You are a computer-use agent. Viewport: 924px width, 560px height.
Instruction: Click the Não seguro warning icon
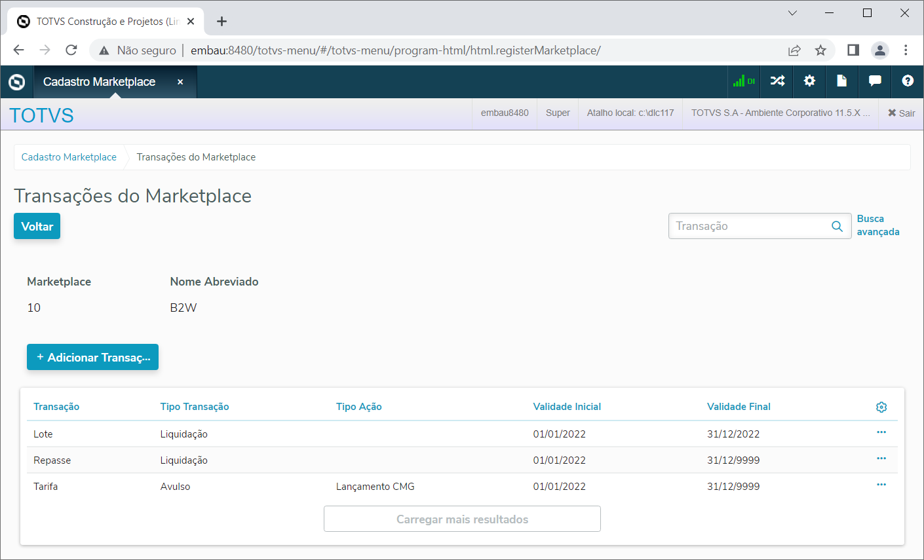[x=104, y=50]
